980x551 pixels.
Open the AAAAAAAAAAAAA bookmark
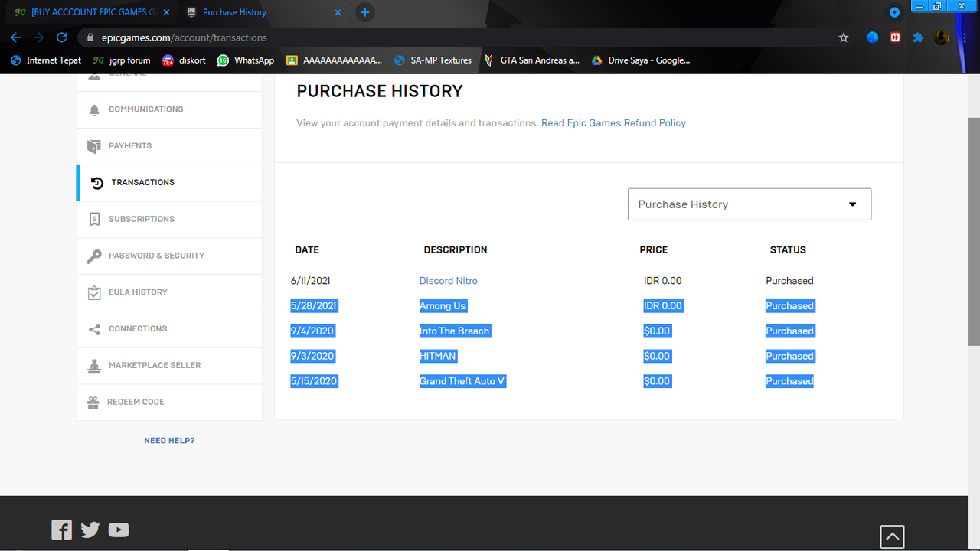point(335,60)
